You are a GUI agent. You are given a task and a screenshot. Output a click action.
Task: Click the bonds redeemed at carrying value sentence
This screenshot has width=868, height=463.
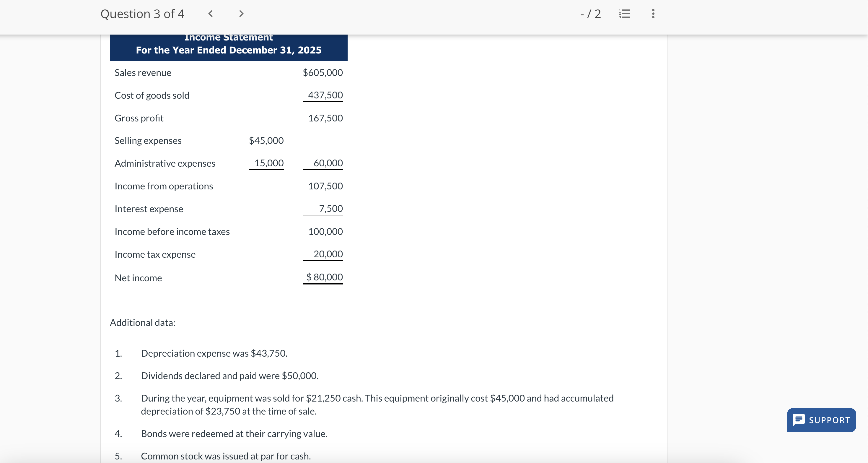point(234,434)
